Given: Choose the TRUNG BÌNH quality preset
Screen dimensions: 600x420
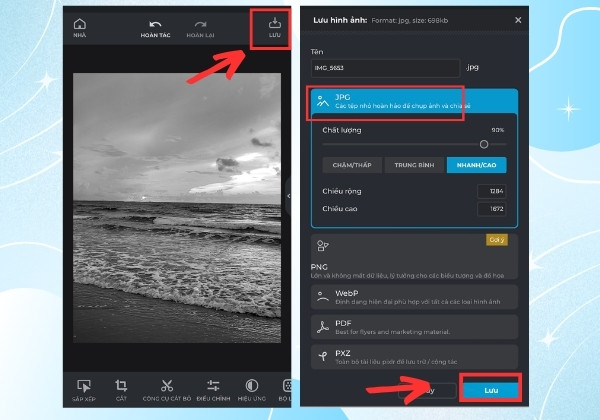Looking at the screenshot, I should point(414,165).
